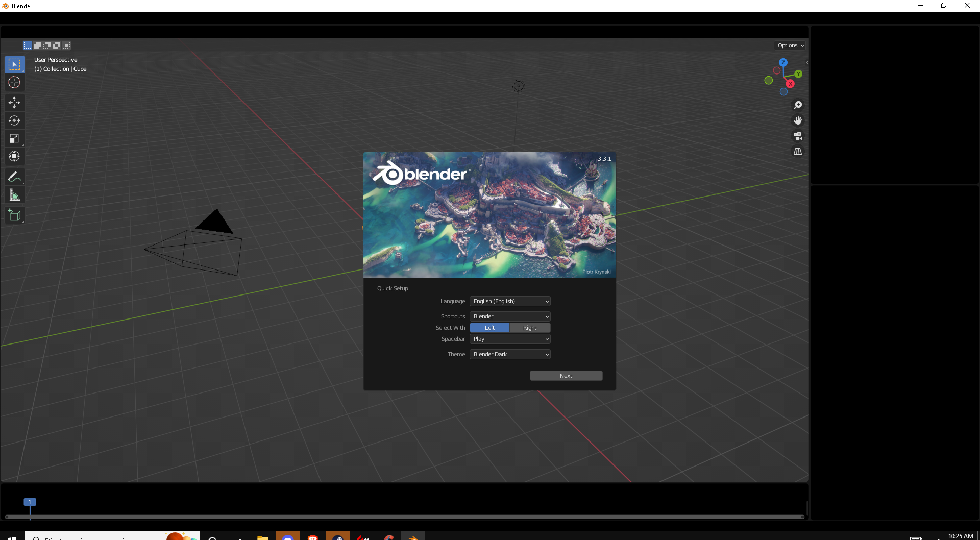The image size is (980, 540).
Task: Select the Scale tool
Action: point(14,138)
